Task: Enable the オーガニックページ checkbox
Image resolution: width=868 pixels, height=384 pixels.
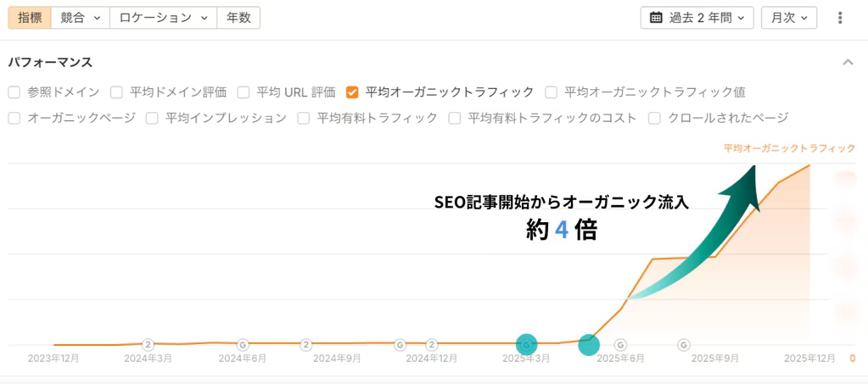Action: [x=14, y=119]
